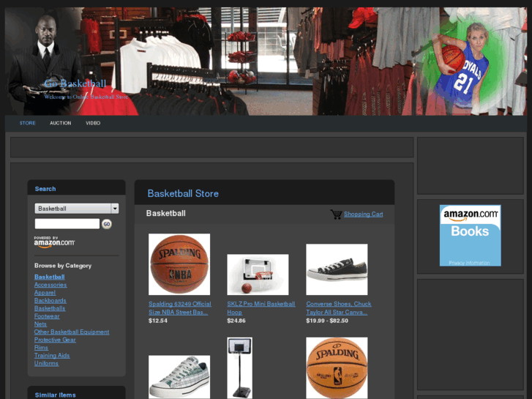Browse the Rims category
The height and width of the screenshot is (399, 532).
click(x=41, y=347)
